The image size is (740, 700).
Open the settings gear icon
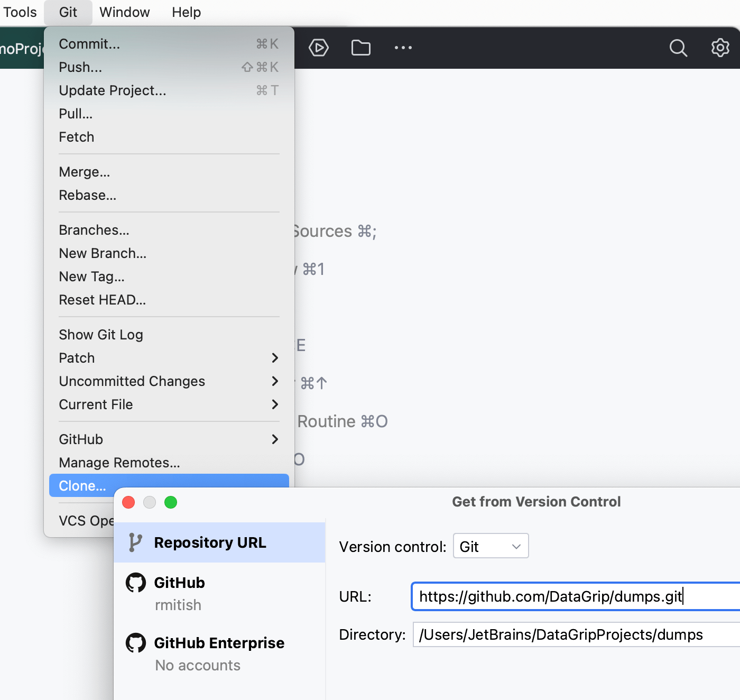tap(720, 48)
